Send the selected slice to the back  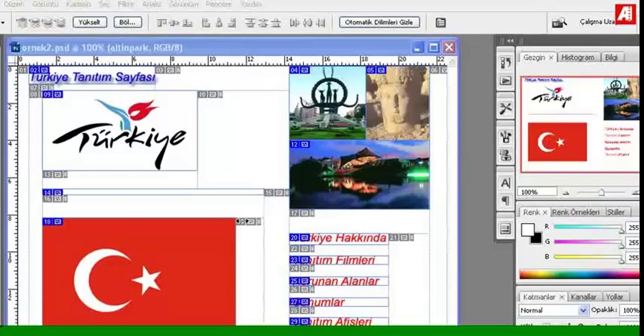(x=60, y=22)
